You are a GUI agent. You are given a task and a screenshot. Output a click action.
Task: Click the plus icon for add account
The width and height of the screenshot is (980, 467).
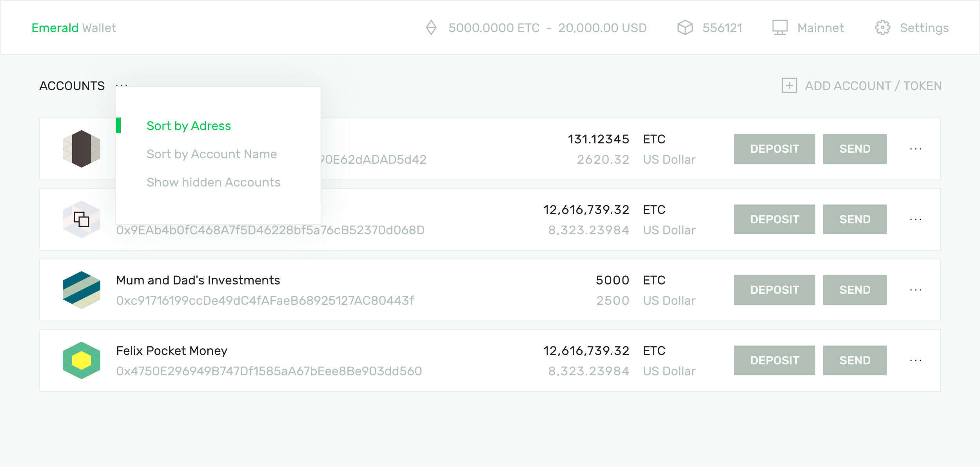click(x=789, y=86)
